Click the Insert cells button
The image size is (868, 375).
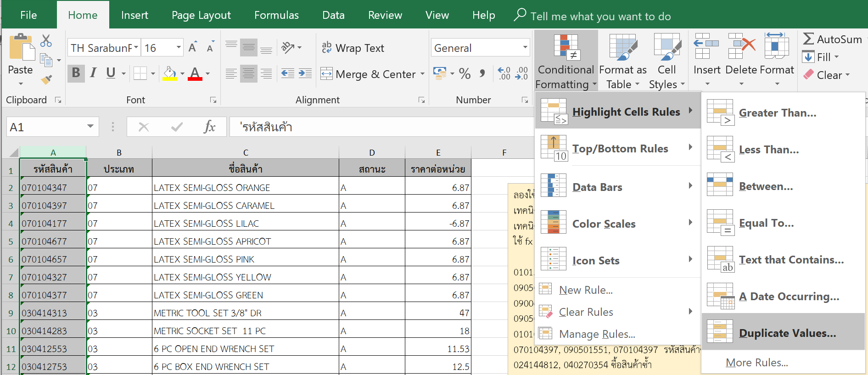pos(706,60)
